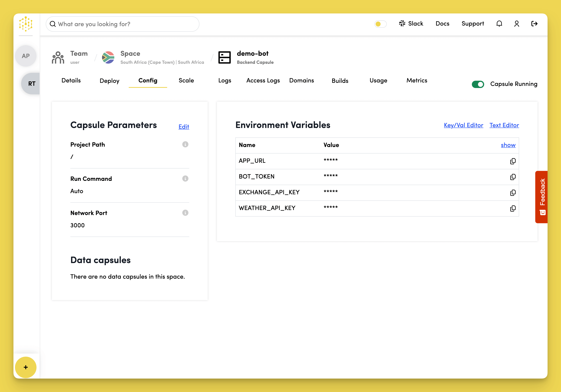Viewport: 561px width, 392px height.
Task: Copy the WEATHER_API_KEY value
Action: [513, 208]
